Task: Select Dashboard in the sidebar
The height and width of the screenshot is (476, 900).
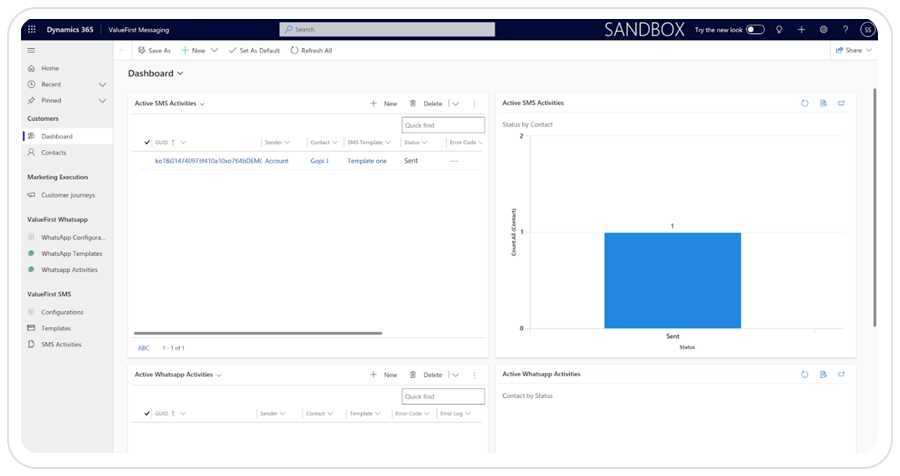Action: 67,137
